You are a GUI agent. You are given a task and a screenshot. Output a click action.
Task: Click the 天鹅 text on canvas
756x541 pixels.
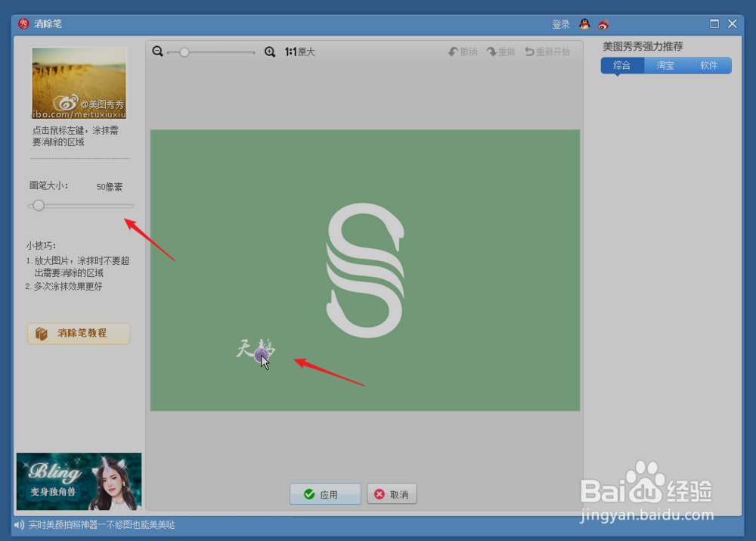coord(255,349)
